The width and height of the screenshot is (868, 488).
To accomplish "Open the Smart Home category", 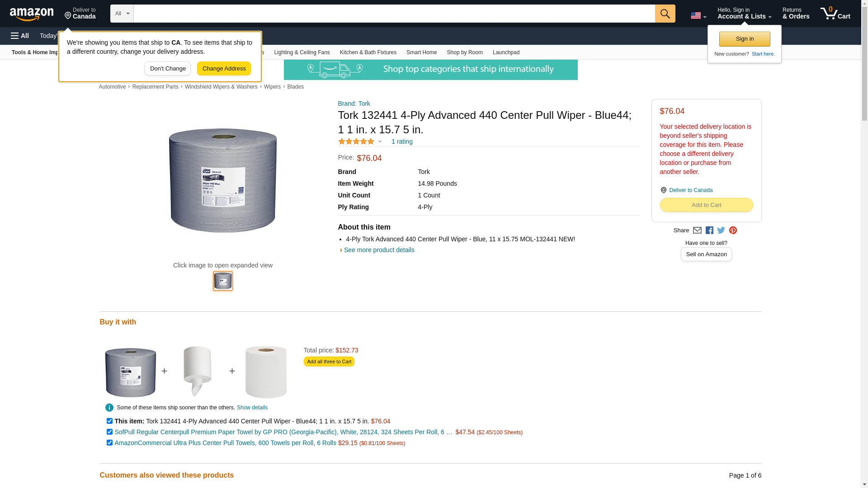I will pyautogui.click(x=421, y=52).
